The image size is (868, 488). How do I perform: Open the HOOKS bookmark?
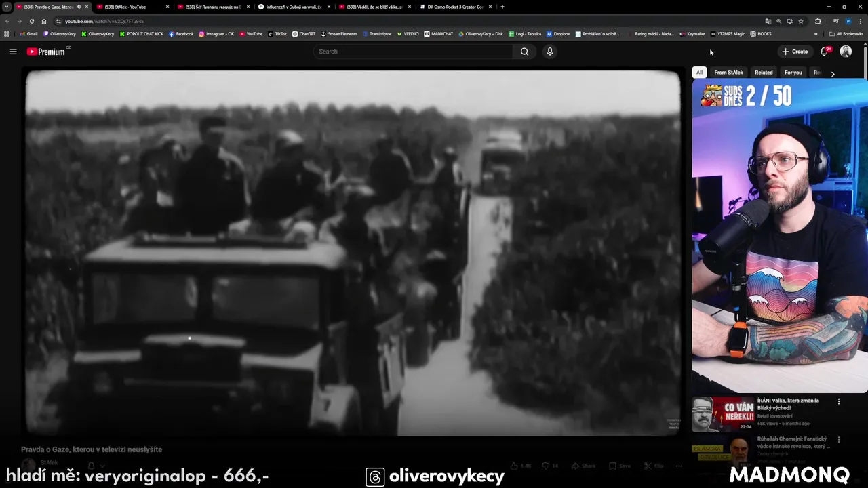tap(761, 33)
